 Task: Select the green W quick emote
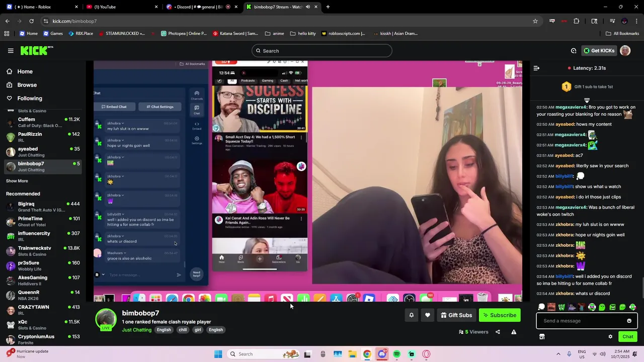(x=561, y=307)
